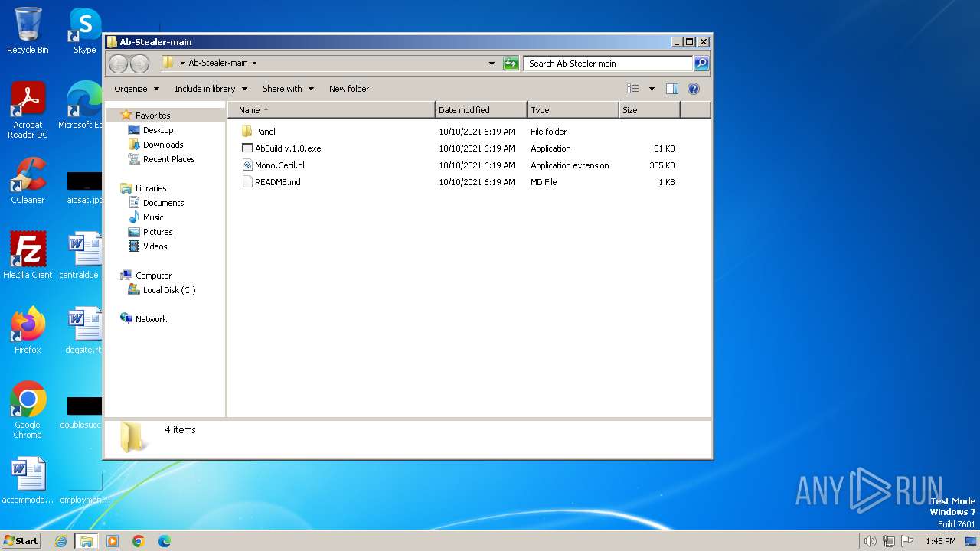Open Explorer help question icon
This screenshot has height=551, width=980.
(x=694, y=89)
